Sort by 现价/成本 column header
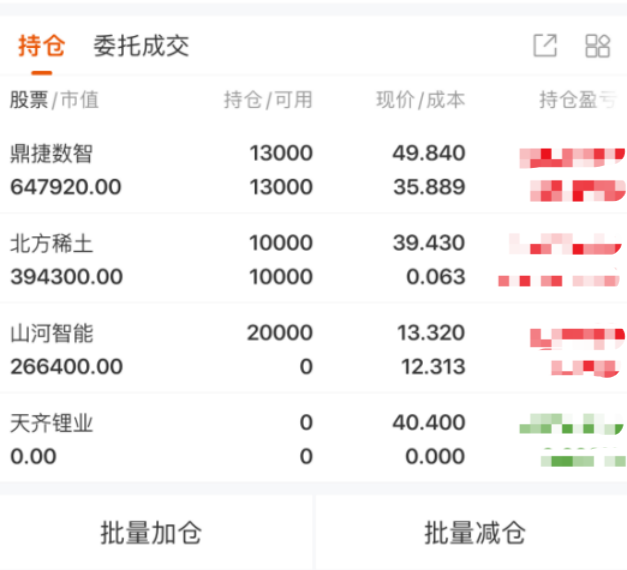Screen dimensions: 627x570 pyautogui.click(x=420, y=100)
